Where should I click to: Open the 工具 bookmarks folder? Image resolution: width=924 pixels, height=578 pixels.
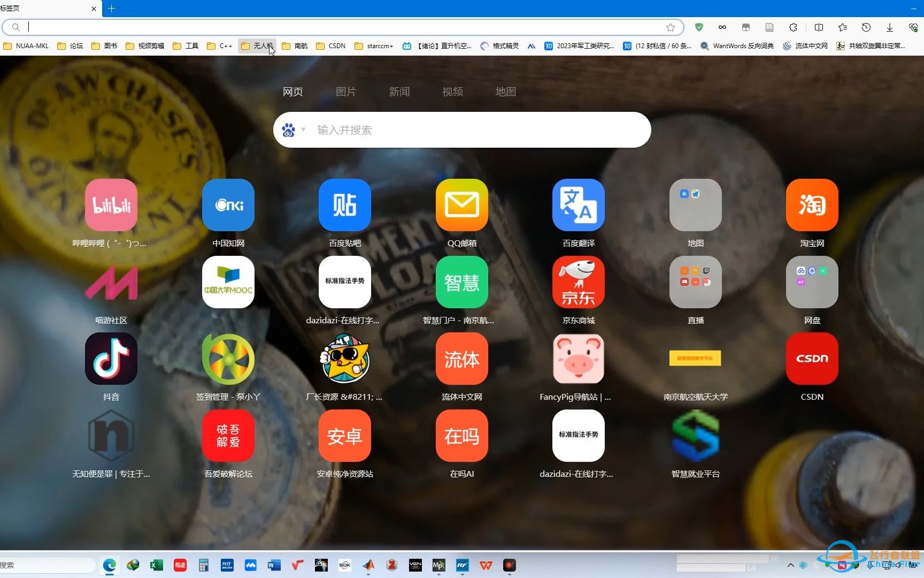click(186, 46)
